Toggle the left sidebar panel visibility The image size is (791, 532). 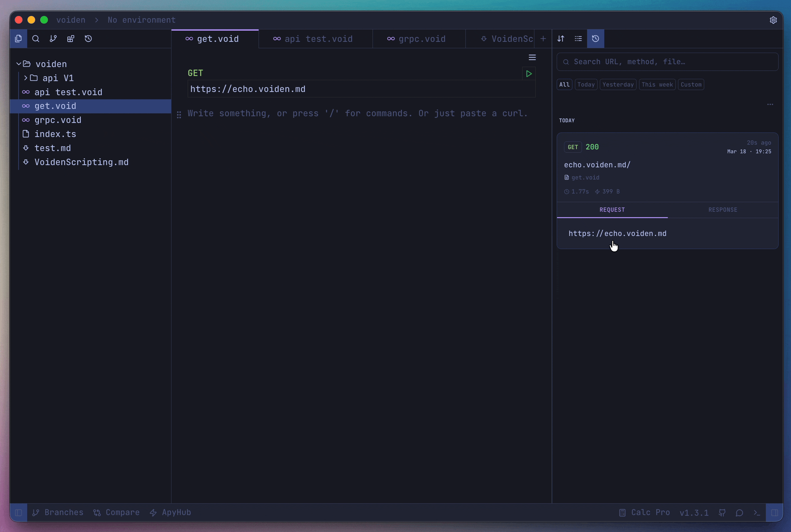[x=18, y=512]
